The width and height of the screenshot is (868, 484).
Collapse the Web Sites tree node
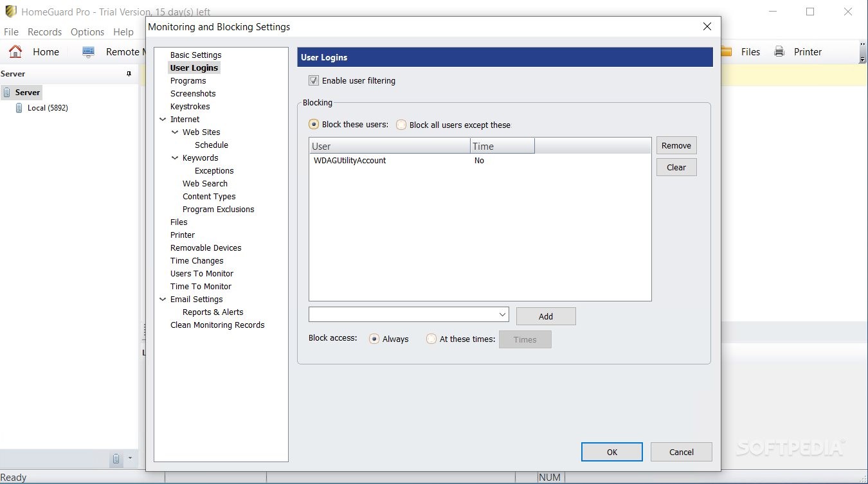175,132
